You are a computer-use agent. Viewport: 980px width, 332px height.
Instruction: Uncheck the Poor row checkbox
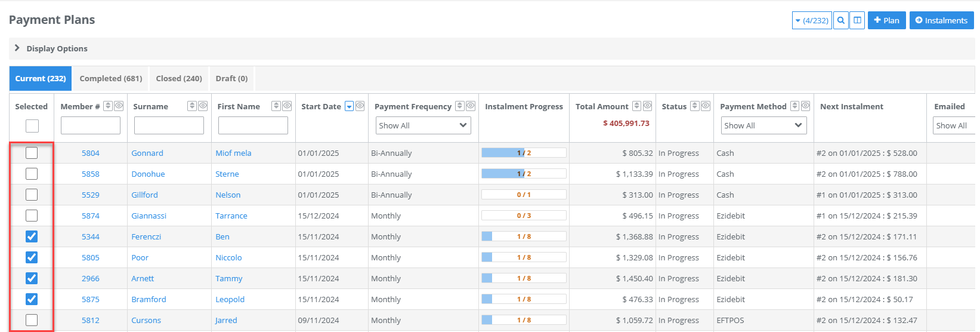pos(32,257)
